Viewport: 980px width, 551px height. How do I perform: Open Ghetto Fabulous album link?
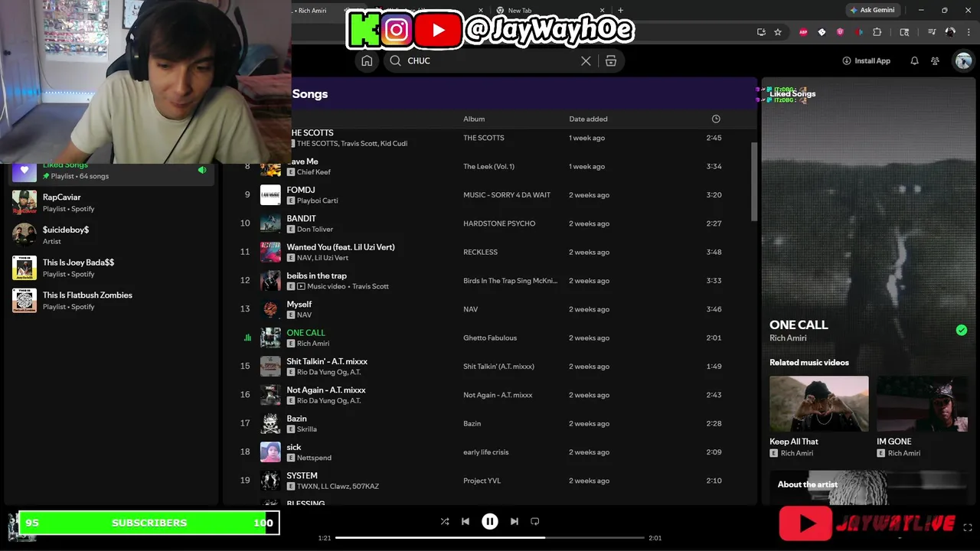pyautogui.click(x=490, y=337)
